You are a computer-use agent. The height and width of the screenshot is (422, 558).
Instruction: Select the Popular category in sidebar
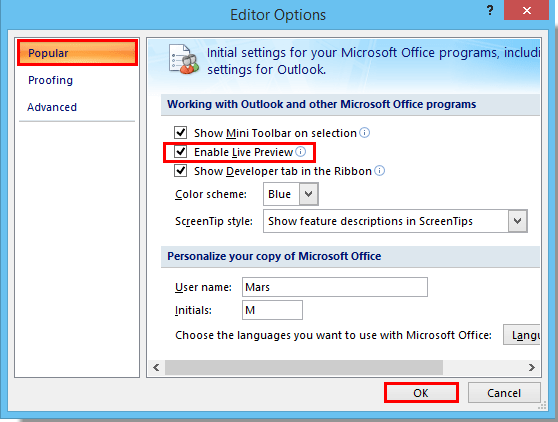pos(77,53)
